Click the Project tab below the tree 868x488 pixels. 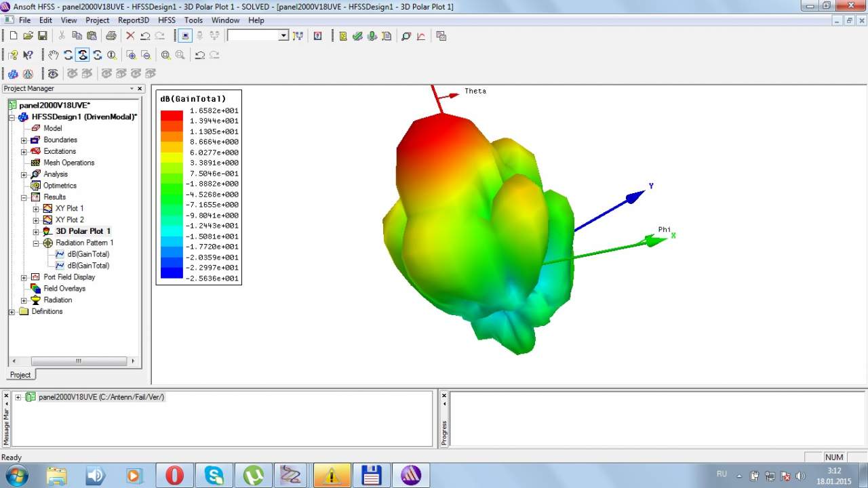(x=20, y=375)
